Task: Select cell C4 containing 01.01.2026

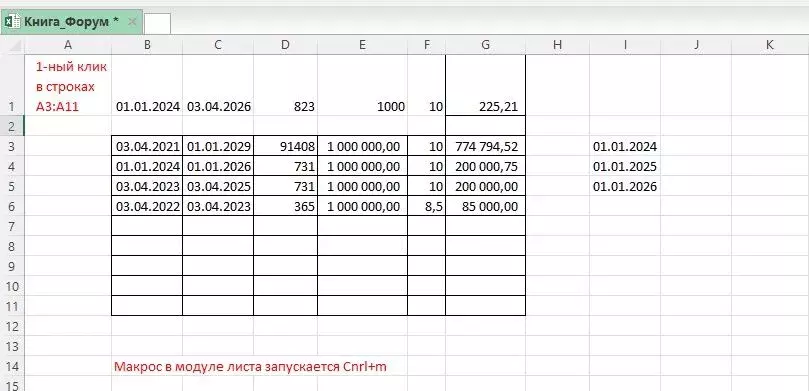Action: tap(218, 166)
